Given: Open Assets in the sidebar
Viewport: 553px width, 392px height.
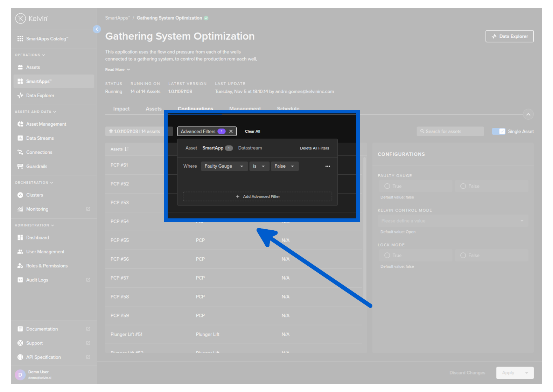Looking at the screenshot, I should [33, 67].
